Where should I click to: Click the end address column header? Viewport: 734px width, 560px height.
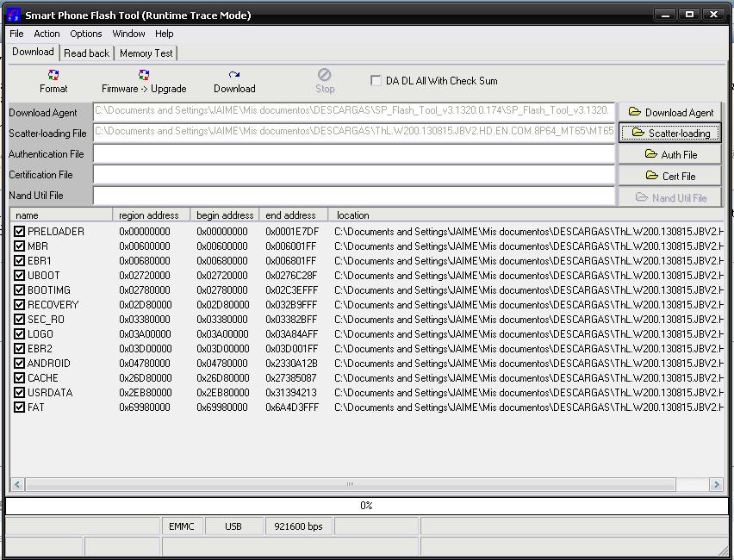pyautogui.click(x=294, y=215)
